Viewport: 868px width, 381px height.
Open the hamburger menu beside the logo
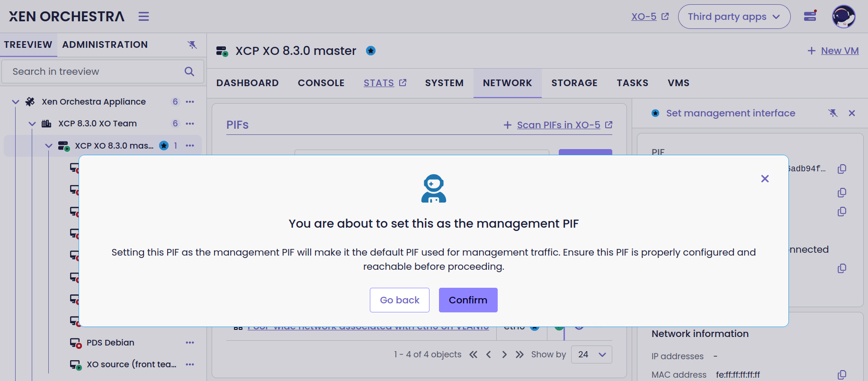click(143, 17)
